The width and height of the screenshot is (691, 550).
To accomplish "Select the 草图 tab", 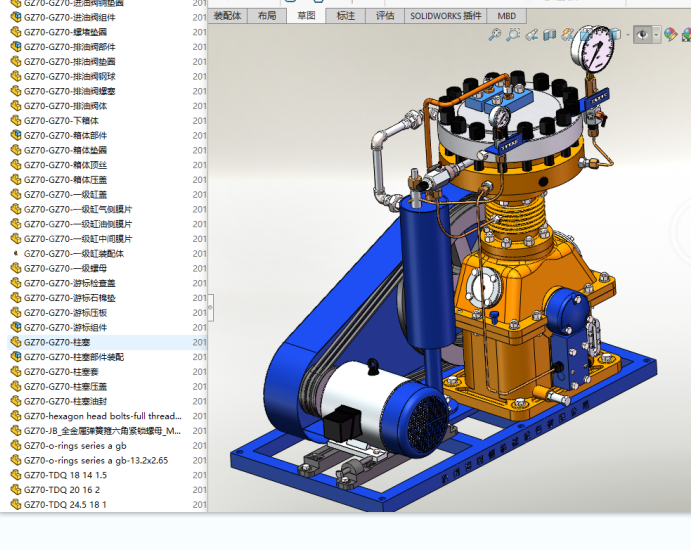I will tap(306, 16).
